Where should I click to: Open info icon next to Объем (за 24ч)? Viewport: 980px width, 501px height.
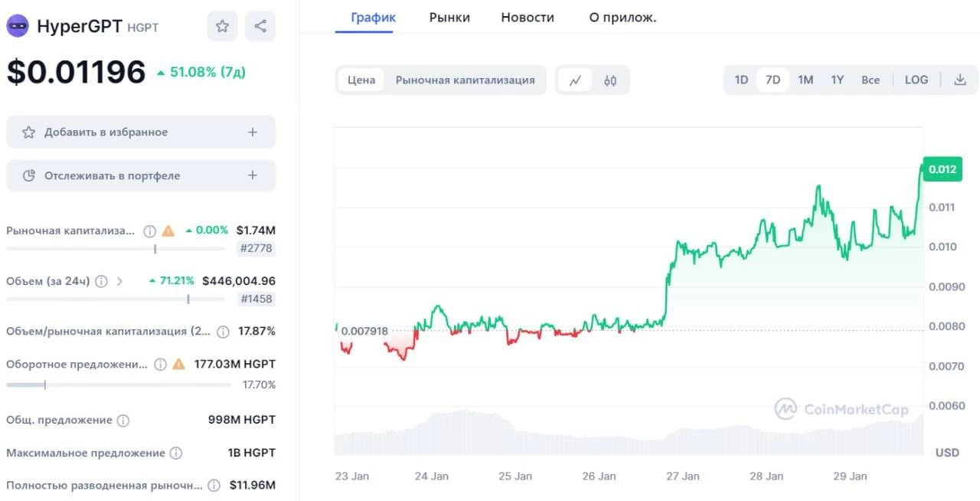pyautogui.click(x=101, y=281)
